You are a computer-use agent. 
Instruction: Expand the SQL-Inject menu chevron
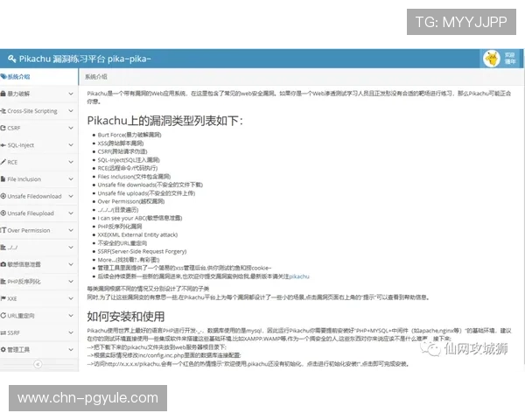click(x=71, y=145)
